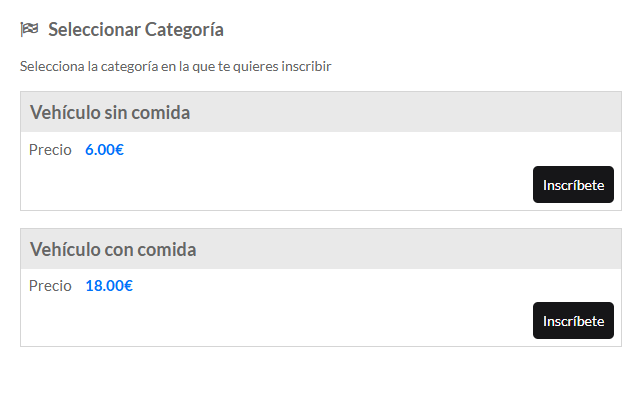The image size is (641, 414).
Task: Click Precio label beside 6.00€
Action: click(50, 150)
